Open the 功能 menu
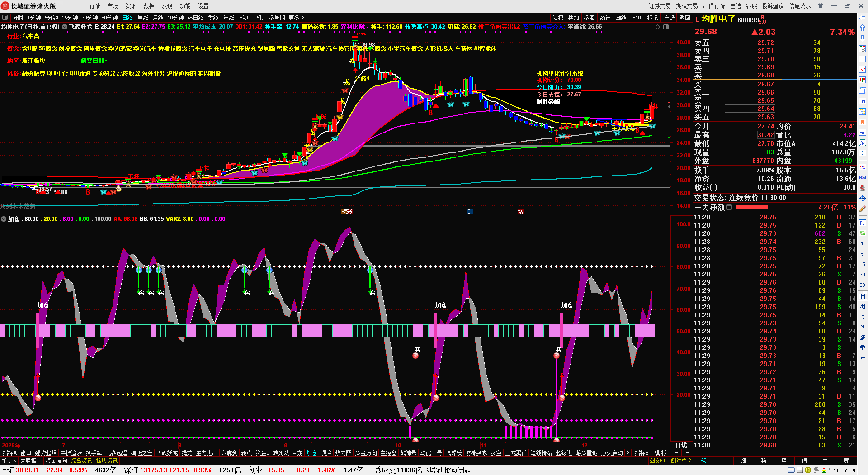This screenshot has height=475, width=868. point(185,6)
